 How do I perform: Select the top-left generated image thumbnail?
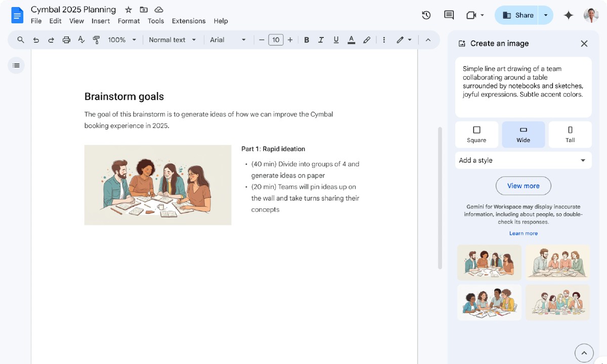click(x=489, y=262)
